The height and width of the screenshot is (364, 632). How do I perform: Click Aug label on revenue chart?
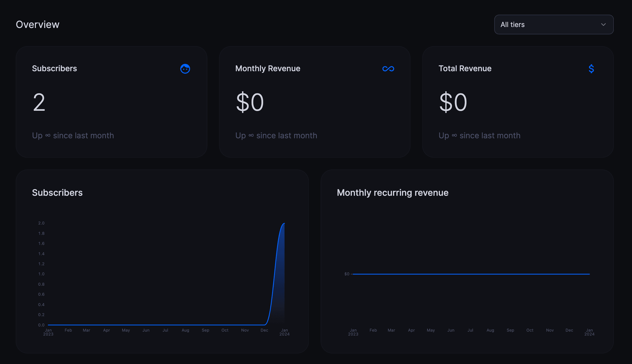(x=490, y=330)
